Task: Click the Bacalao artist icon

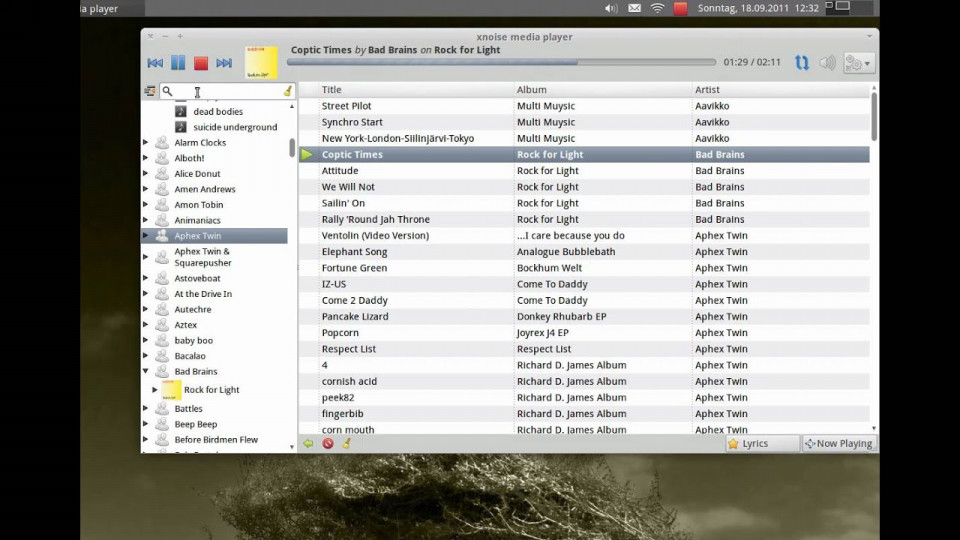Action: (162, 355)
